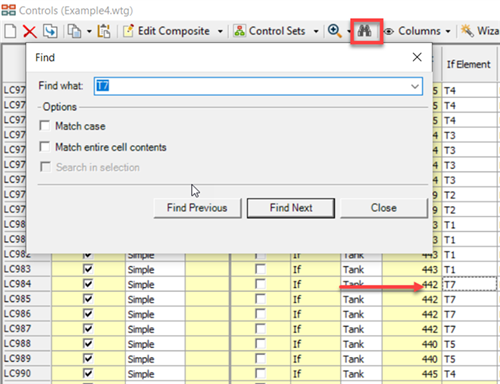Click the 445 value in row LC990
Viewport: 500px width, 384px height.
[x=412, y=374]
